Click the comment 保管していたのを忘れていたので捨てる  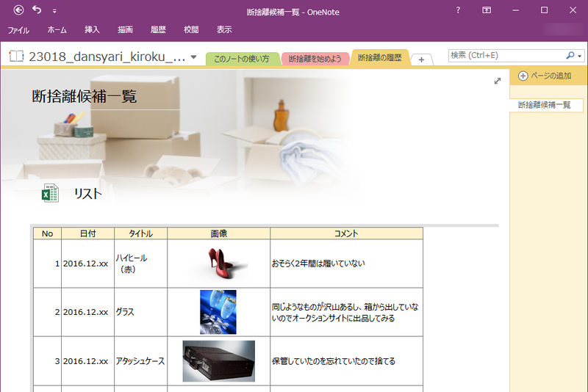coord(334,361)
